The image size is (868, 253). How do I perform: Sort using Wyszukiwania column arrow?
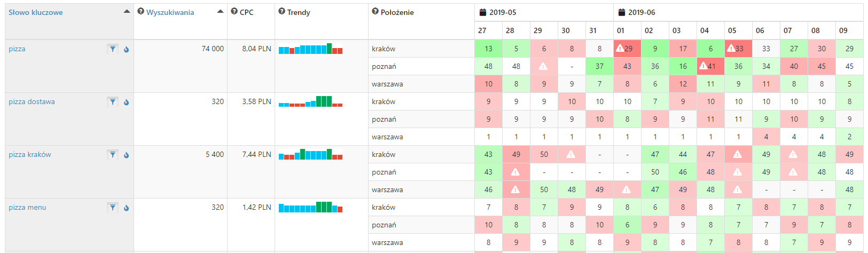pyautogui.click(x=220, y=12)
